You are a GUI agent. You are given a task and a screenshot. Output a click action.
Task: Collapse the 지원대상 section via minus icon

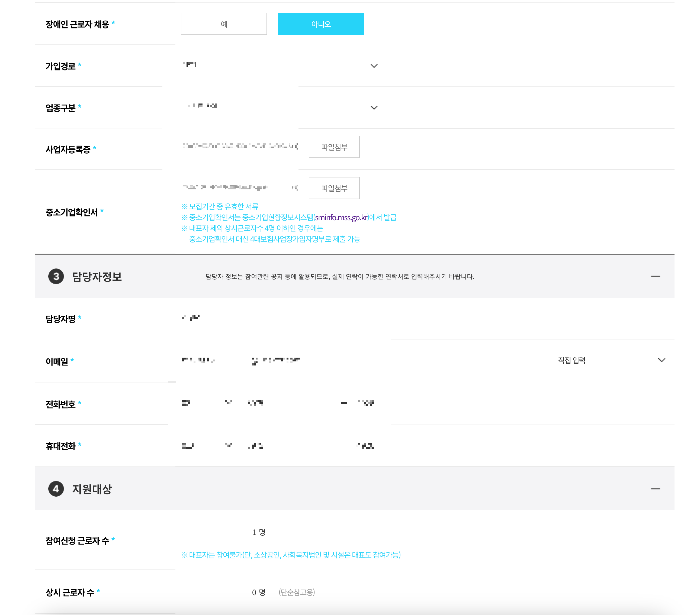655,489
